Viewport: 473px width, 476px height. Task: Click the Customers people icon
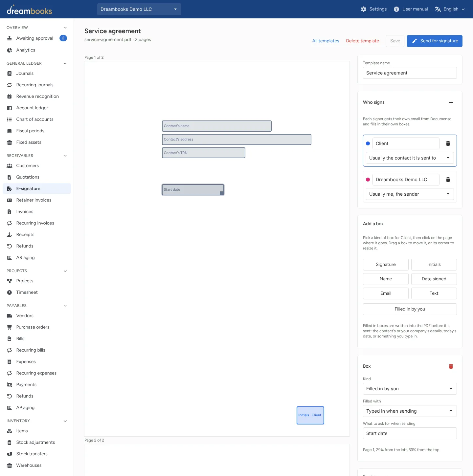tap(10, 166)
